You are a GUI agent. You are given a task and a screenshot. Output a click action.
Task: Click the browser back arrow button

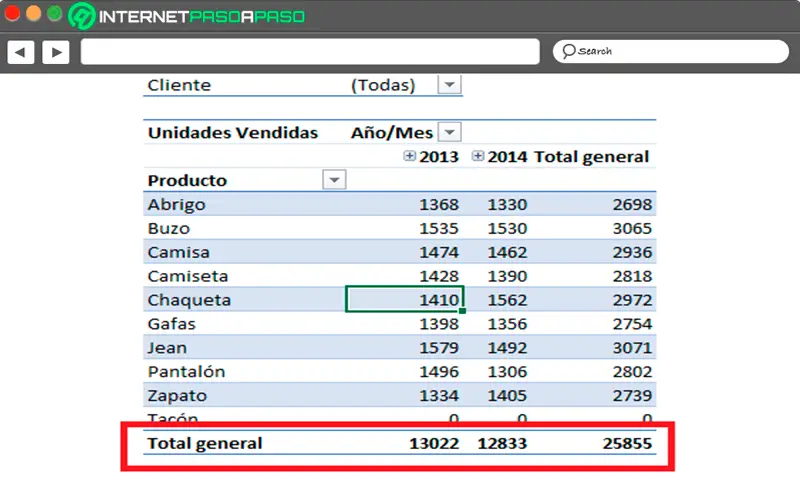pyautogui.click(x=21, y=52)
